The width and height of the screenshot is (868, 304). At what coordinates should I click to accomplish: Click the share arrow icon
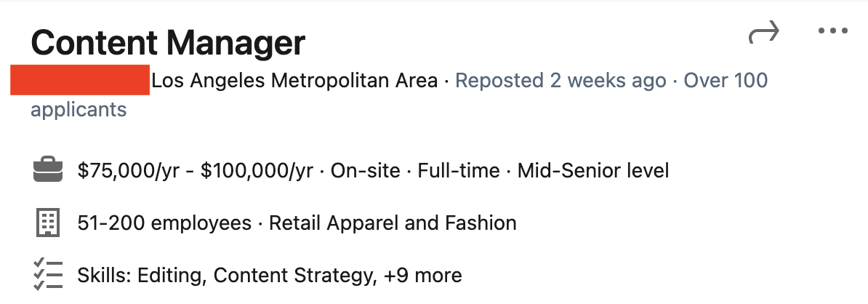click(x=763, y=32)
